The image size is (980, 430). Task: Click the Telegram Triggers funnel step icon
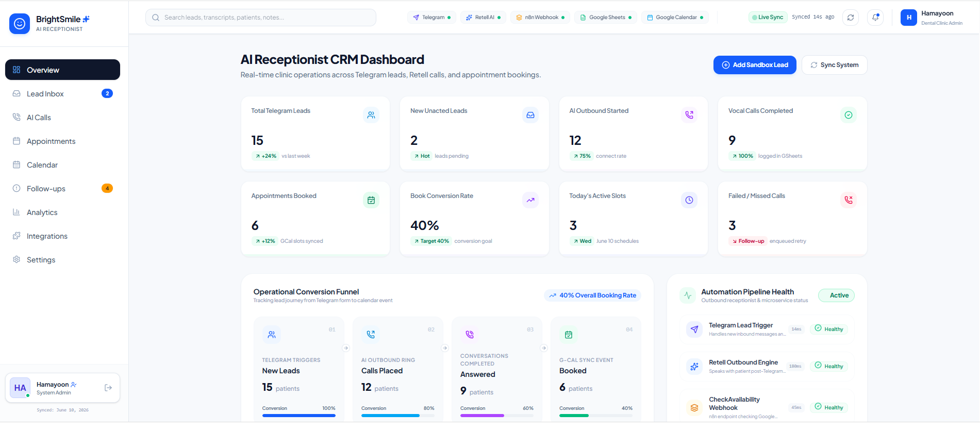click(272, 335)
